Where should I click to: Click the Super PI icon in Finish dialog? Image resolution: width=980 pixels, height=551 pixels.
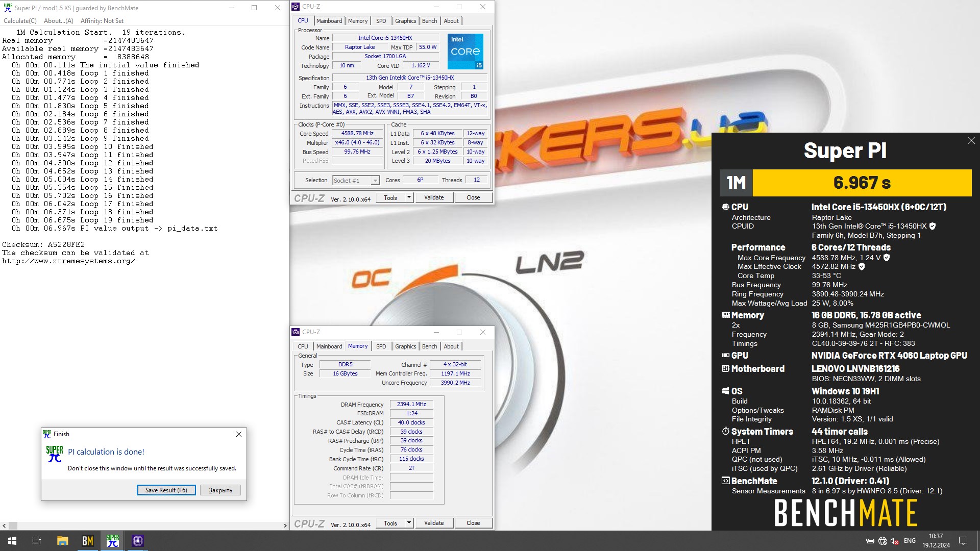[x=55, y=454]
